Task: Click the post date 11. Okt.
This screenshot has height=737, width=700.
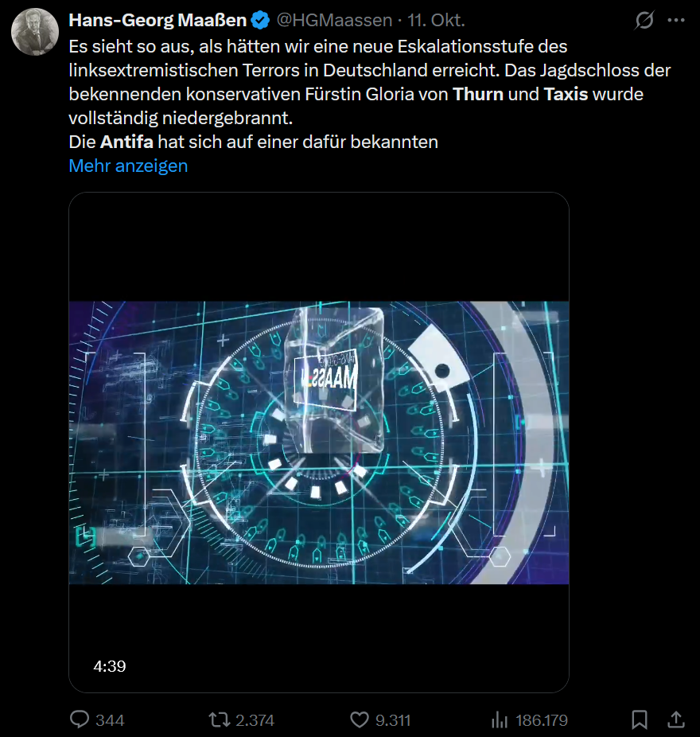Action: 437,20
